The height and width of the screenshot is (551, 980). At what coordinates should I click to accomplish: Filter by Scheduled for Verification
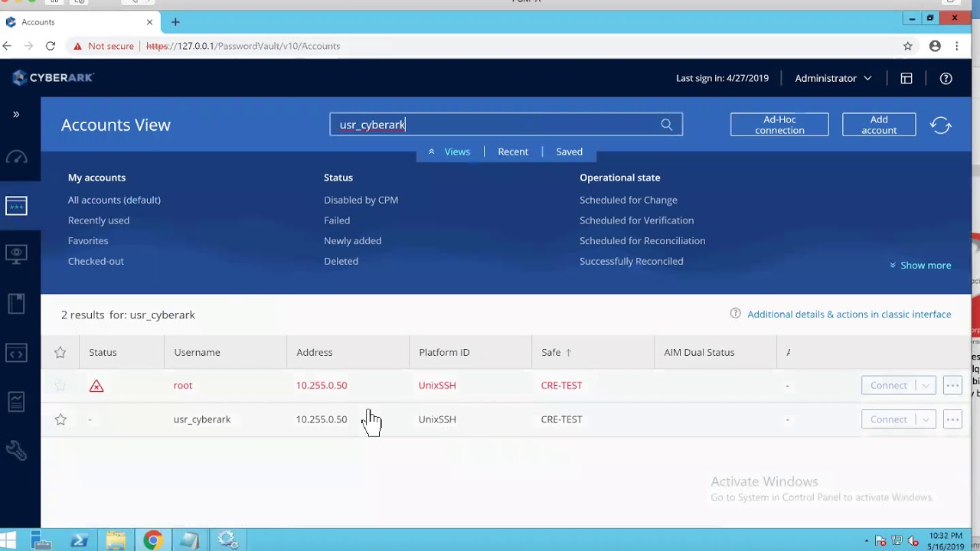pos(636,220)
